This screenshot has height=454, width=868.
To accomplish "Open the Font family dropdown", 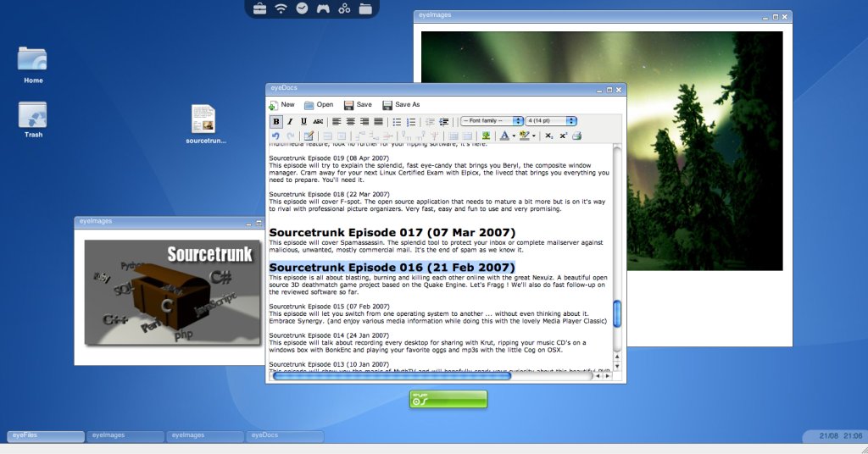I will point(492,120).
